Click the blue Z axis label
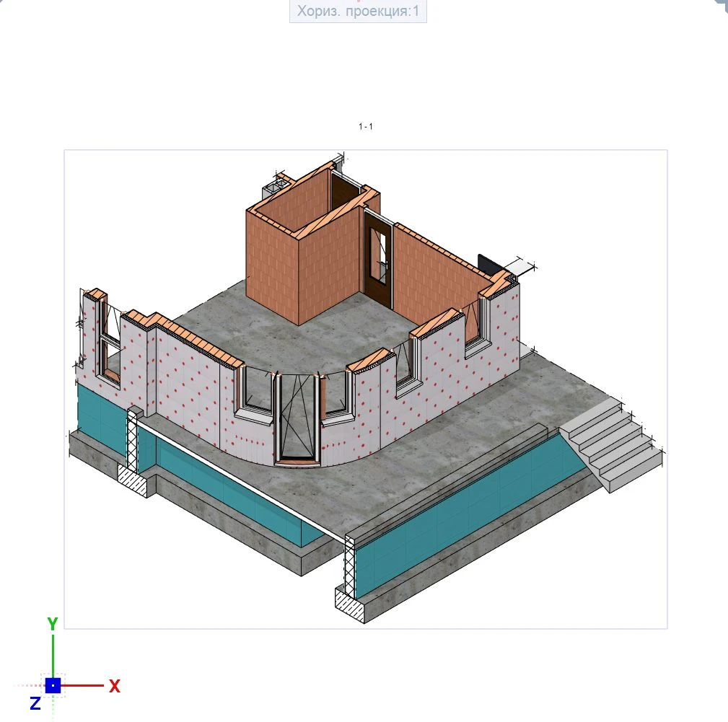The height and width of the screenshot is (722, 728). (x=35, y=704)
